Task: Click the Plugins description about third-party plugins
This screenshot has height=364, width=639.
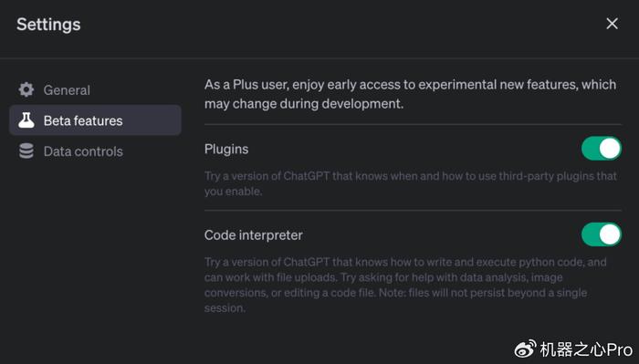Action: tap(411, 183)
